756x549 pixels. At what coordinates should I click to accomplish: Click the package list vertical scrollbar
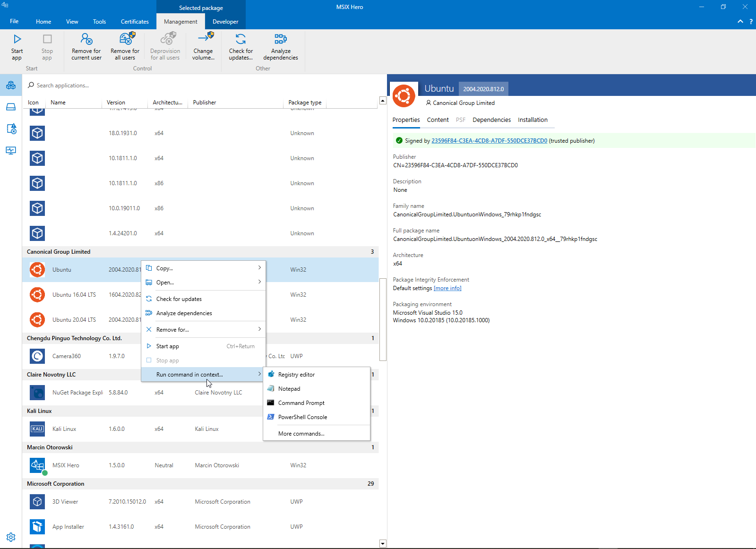click(x=383, y=320)
